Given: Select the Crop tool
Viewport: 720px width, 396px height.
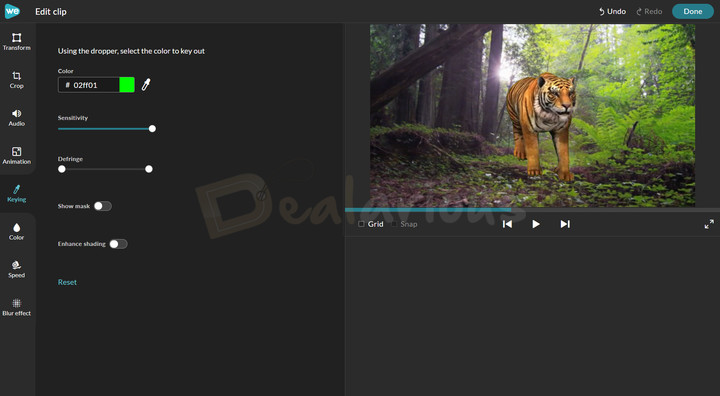Looking at the screenshot, I should (17, 79).
